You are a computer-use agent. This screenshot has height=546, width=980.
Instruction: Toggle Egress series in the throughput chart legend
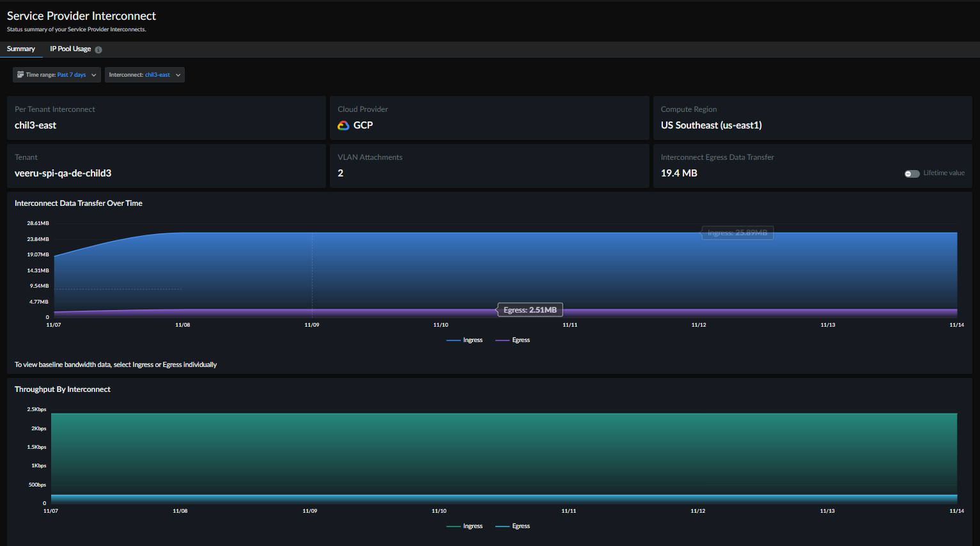point(520,526)
